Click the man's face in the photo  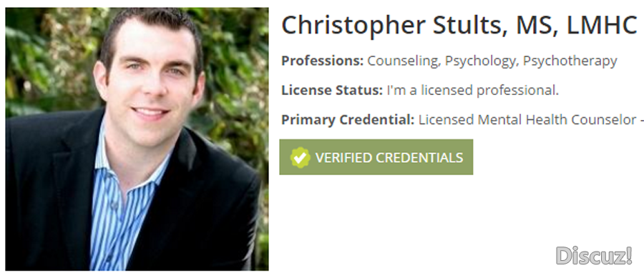pyautogui.click(x=150, y=78)
